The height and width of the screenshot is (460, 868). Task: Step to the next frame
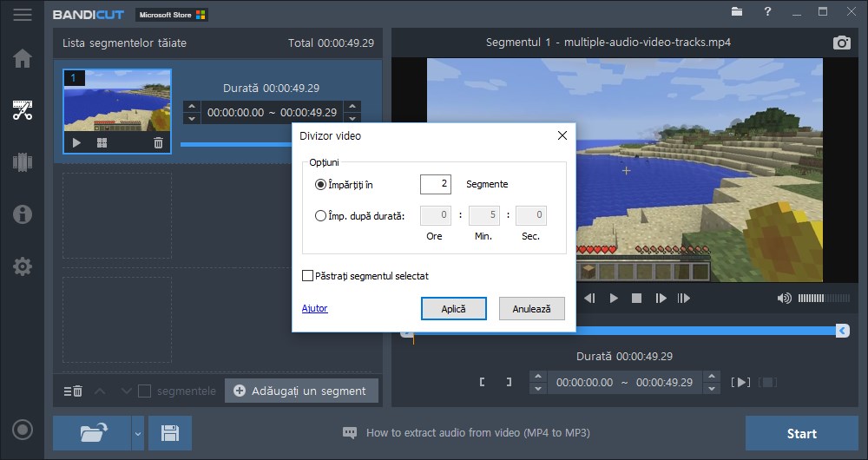(x=661, y=299)
